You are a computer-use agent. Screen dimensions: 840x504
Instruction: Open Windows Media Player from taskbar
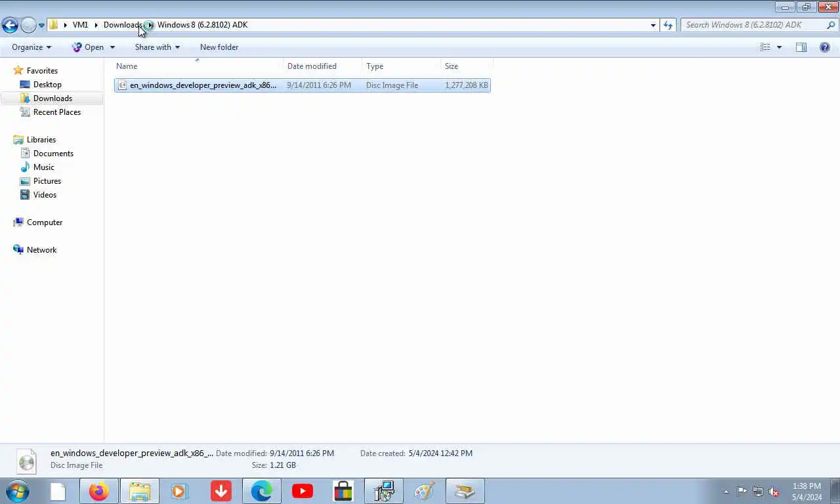coord(180,491)
